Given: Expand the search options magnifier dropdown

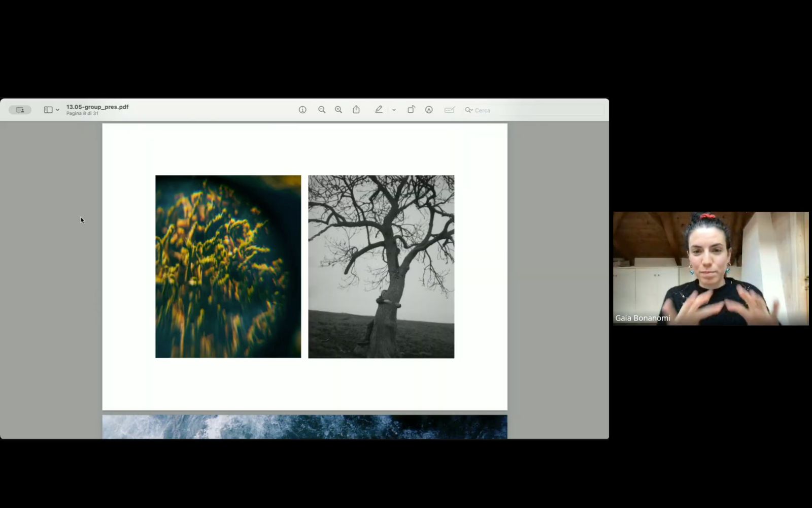Looking at the screenshot, I should (469, 110).
